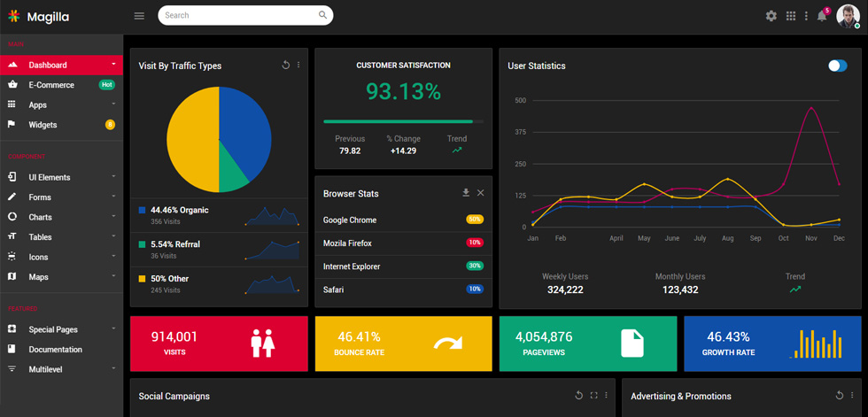Click the arrow icon in Bounce Rate card
868x417 pixels.
(x=448, y=344)
